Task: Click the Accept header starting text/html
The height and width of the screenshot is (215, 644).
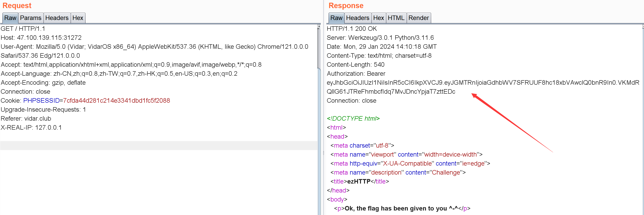Action: (131, 65)
